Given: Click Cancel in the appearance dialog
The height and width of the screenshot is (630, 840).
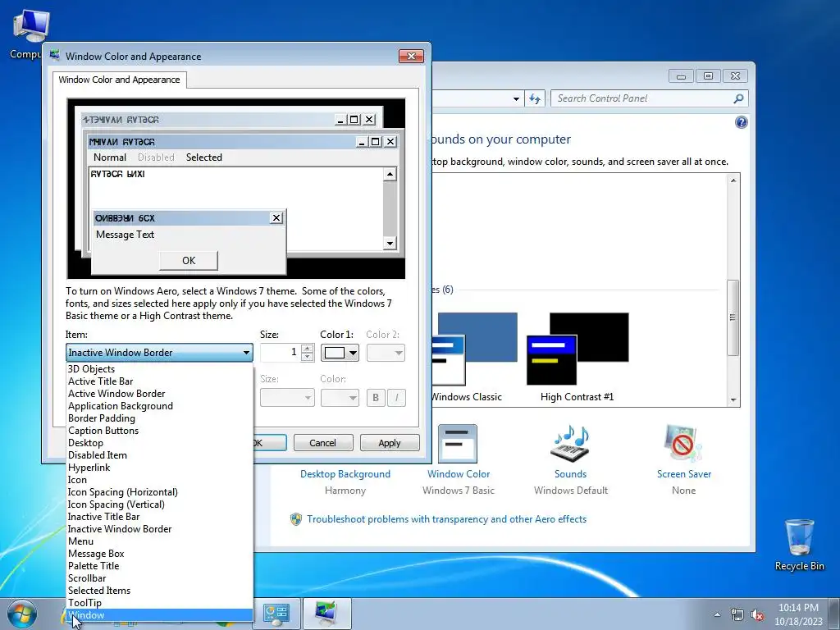Looking at the screenshot, I should [323, 443].
